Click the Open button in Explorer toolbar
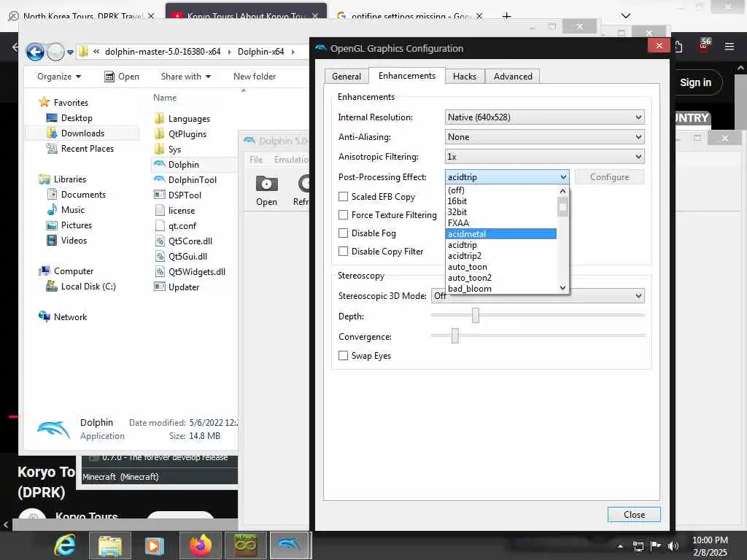The image size is (747, 560). point(122,76)
